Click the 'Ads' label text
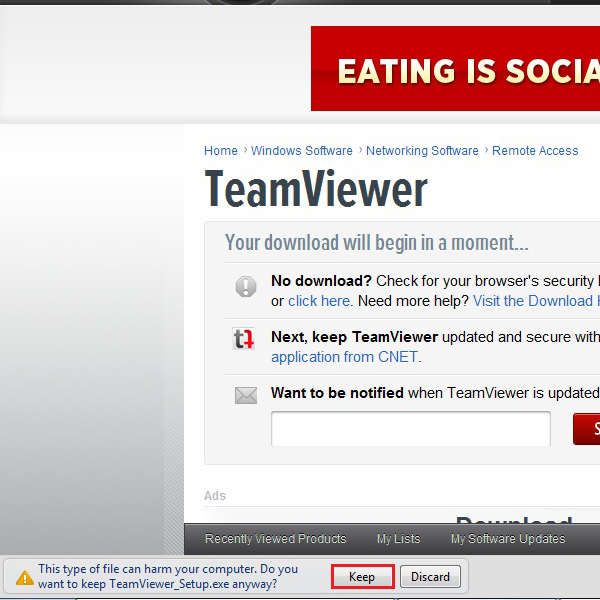This screenshot has width=600, height=600. click(x=215, y=496)
